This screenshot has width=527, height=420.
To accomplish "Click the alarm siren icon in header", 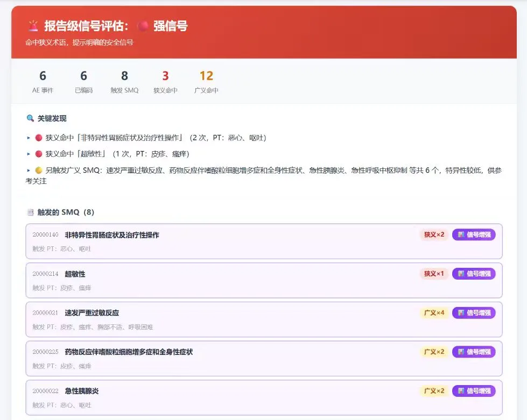I will click(x=33, y=26).
